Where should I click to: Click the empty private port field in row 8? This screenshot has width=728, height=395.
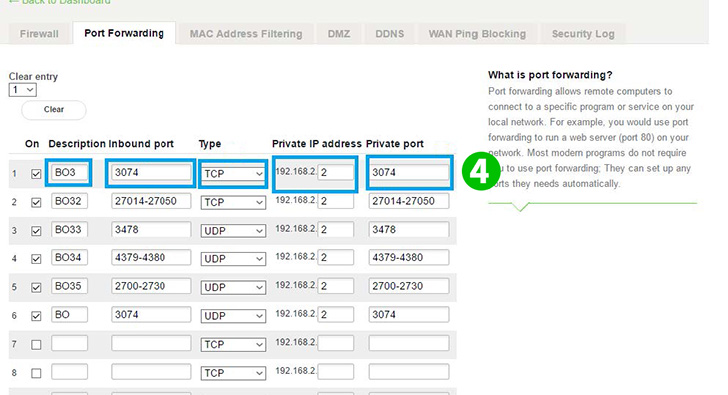coord(409,371)
